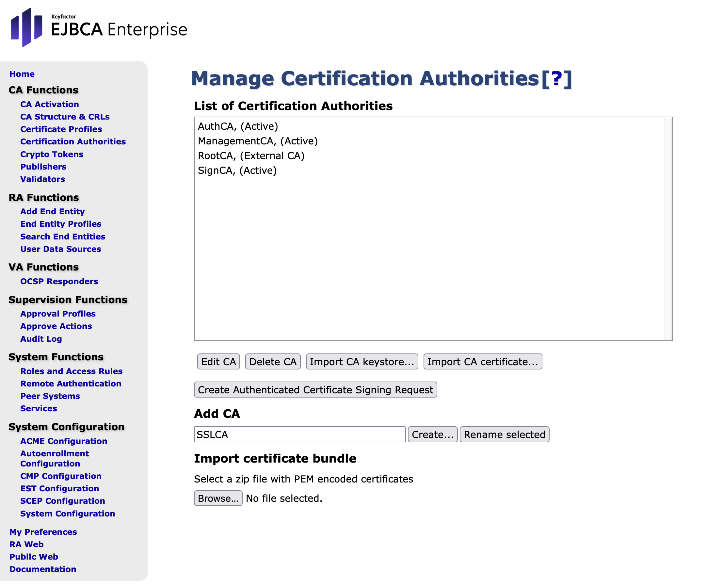723x588 pixels.
Task: Focus the Add CA name field
Action: point(299,434)
